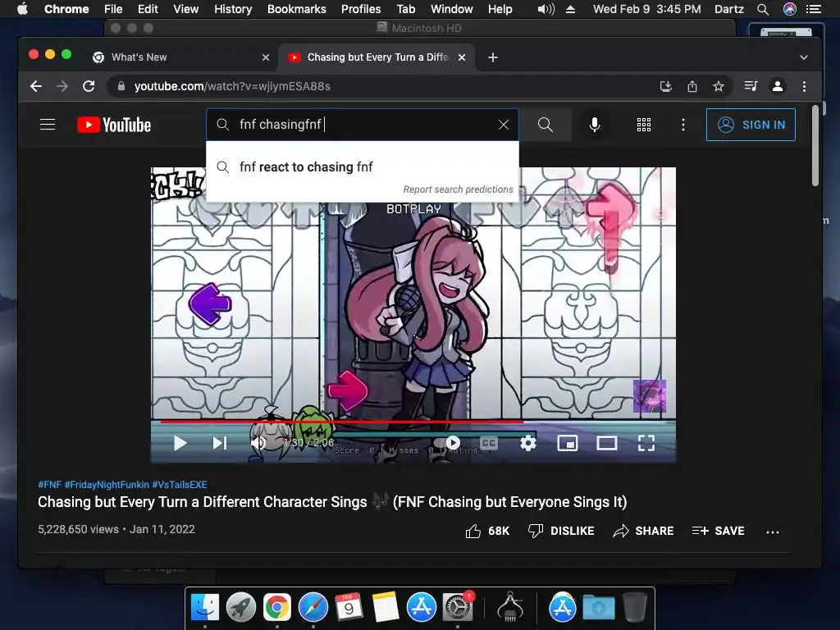Open Siri from the menu bar
The image size is (840, 630).
[790, 9]
